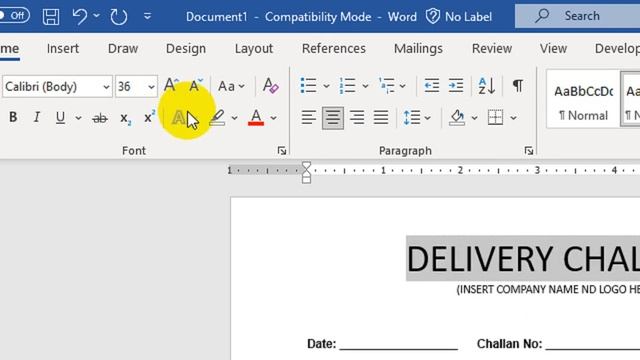Apply the red Font Color button

pyautogui.click(x=256, y=118)
